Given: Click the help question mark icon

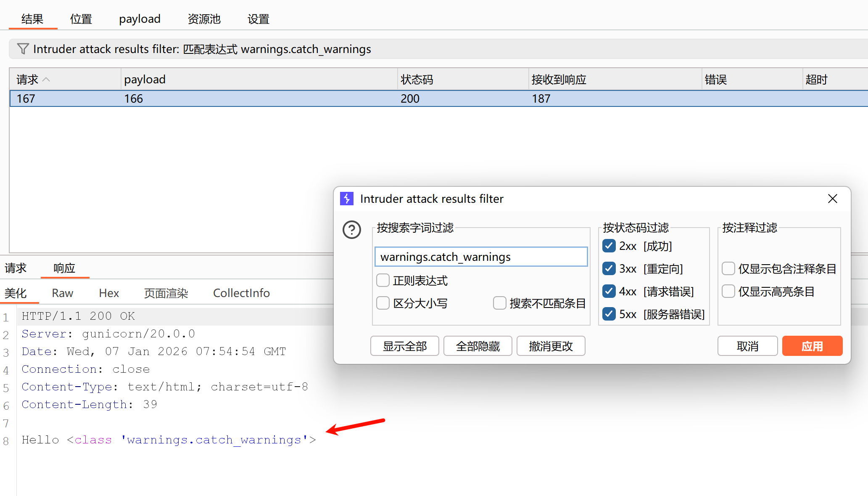Looking at the screenshot, I should pos(351,230).
